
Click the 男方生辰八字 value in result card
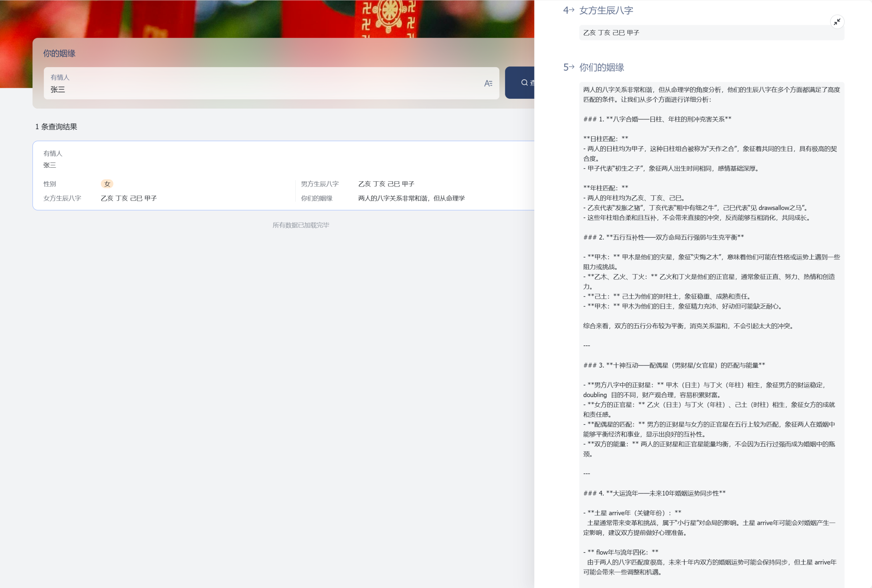click(x=386, y=184)
